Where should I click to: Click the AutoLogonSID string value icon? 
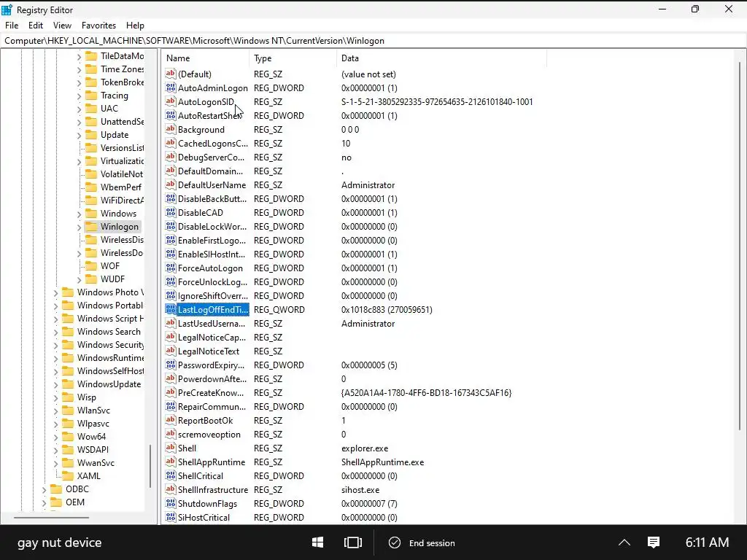(x=171, y=101)
